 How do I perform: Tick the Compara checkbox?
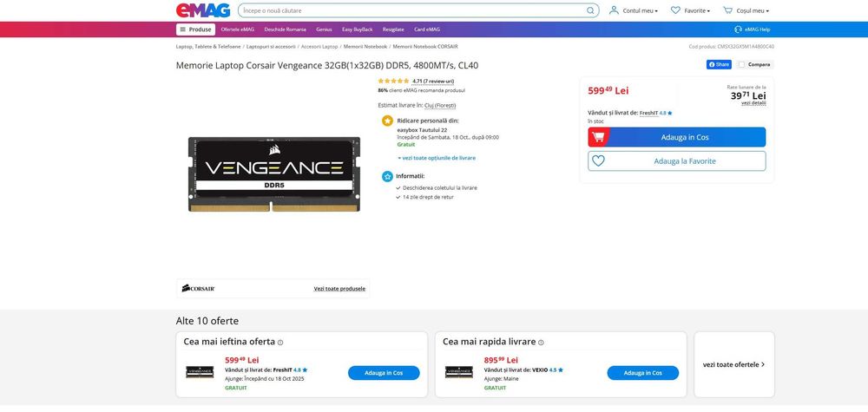coord(741,65)
